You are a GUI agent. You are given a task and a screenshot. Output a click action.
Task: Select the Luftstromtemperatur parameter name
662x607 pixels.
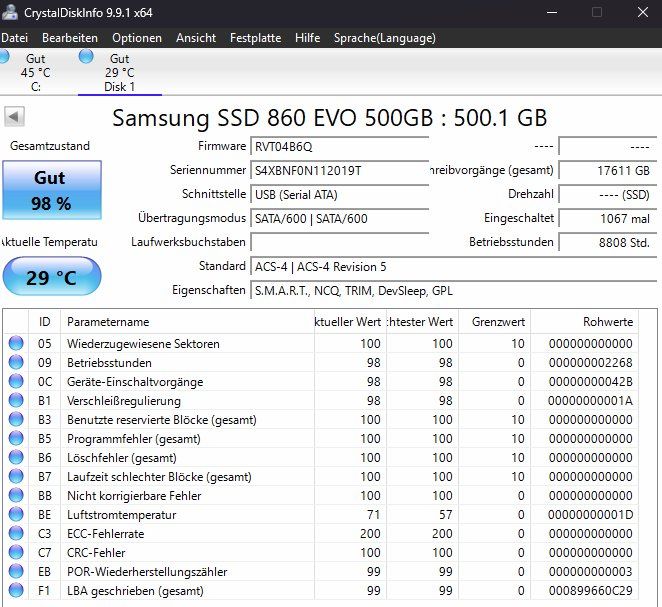tap(122, 515)
